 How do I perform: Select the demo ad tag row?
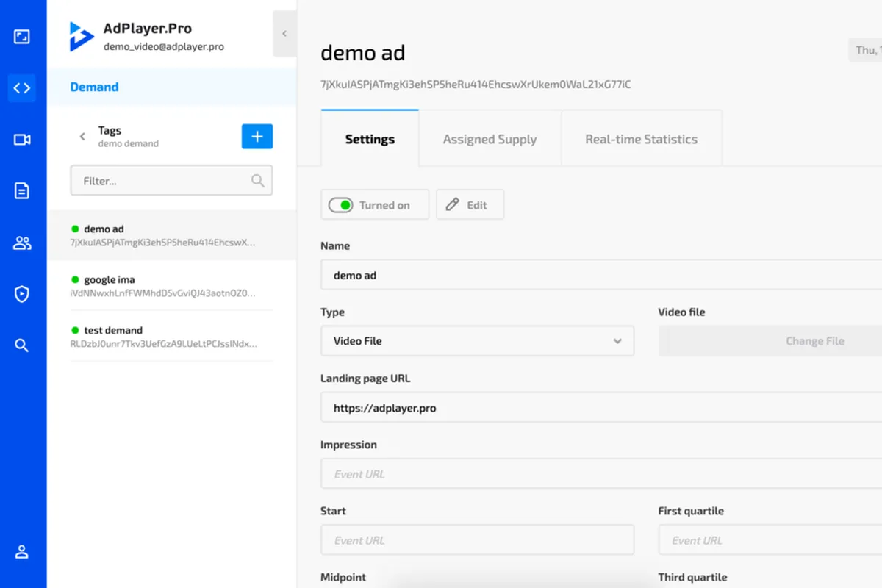172,235
